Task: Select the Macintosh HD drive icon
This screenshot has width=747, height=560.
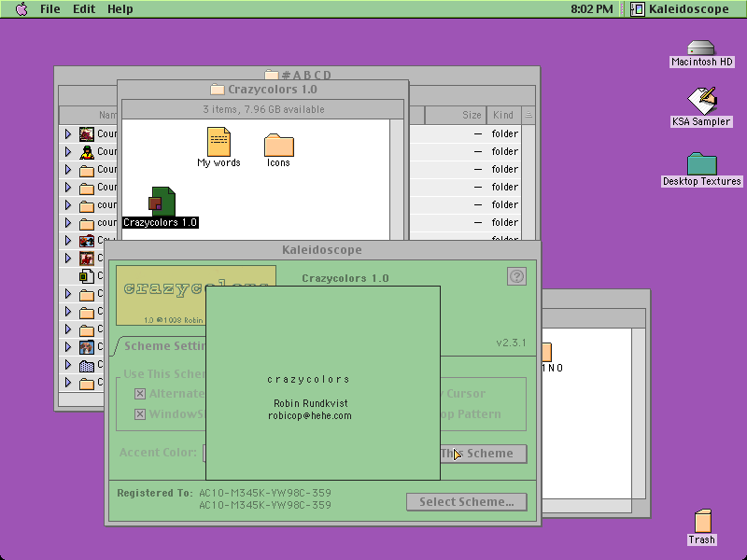Action: pos(701,49)
